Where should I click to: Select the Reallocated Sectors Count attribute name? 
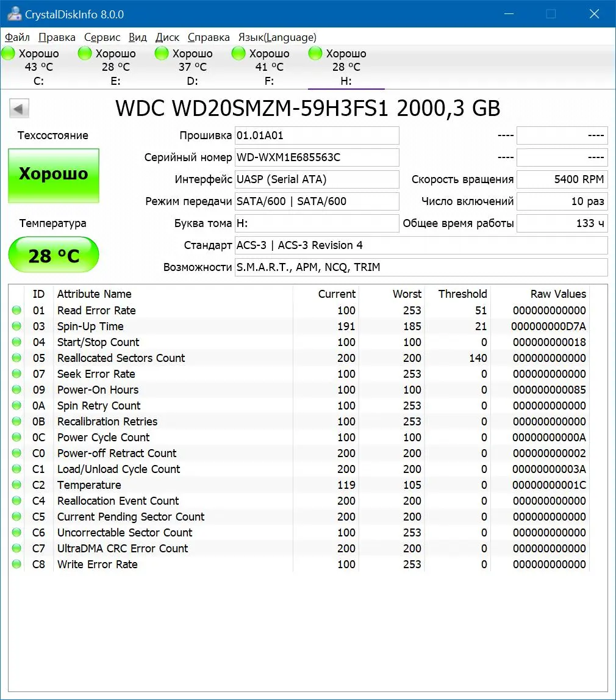(x=121, y=358)
